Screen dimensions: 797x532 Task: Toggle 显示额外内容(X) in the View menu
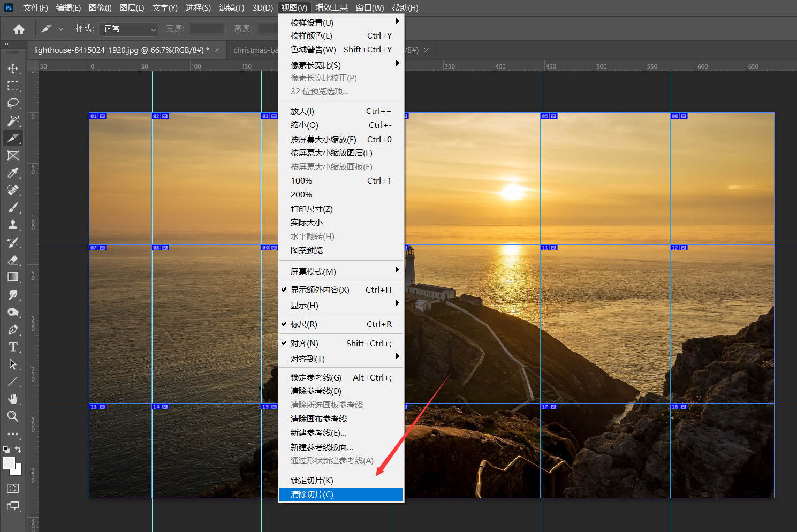[341, 290]
